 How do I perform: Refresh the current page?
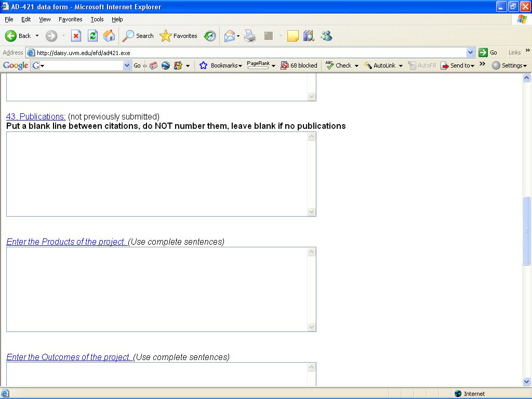(x=92, y=36)
